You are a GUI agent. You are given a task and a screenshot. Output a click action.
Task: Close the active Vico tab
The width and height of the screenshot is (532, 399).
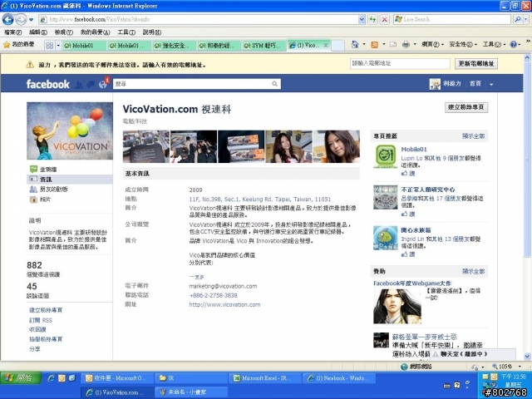(326, 45)
